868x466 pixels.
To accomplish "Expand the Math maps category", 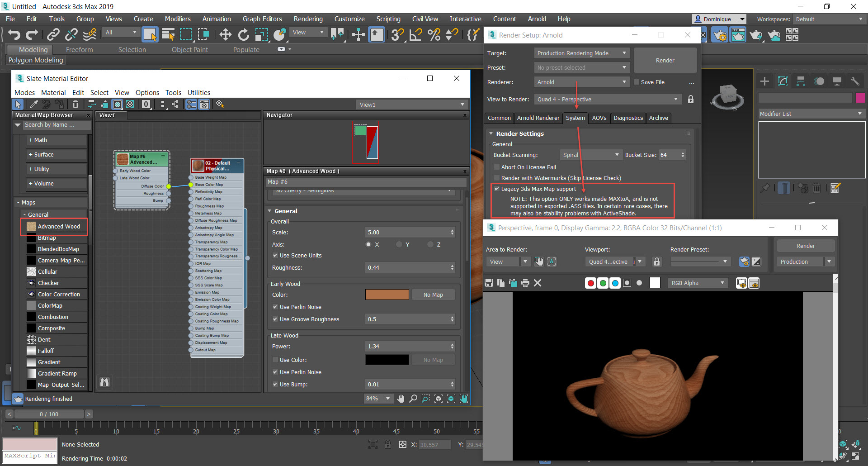I will [57, 140].
